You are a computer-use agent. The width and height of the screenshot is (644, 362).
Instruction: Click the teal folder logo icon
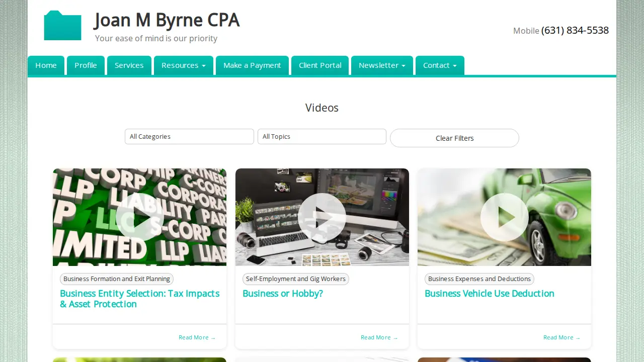coord(62,25)
